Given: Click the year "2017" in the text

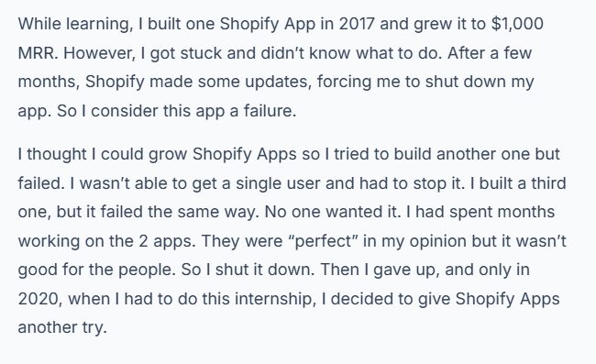Looking at the screenshot, I should tap(357, 24).
